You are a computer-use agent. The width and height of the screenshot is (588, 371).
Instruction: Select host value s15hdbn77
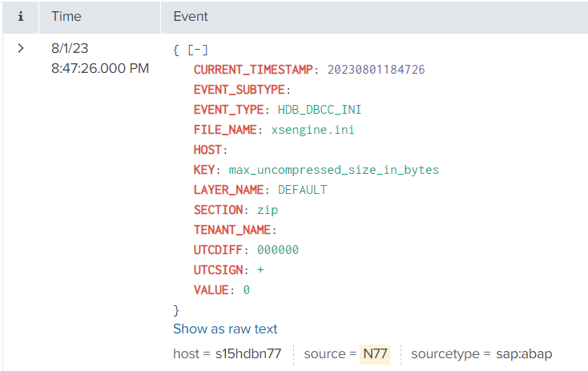pos(248,353)
